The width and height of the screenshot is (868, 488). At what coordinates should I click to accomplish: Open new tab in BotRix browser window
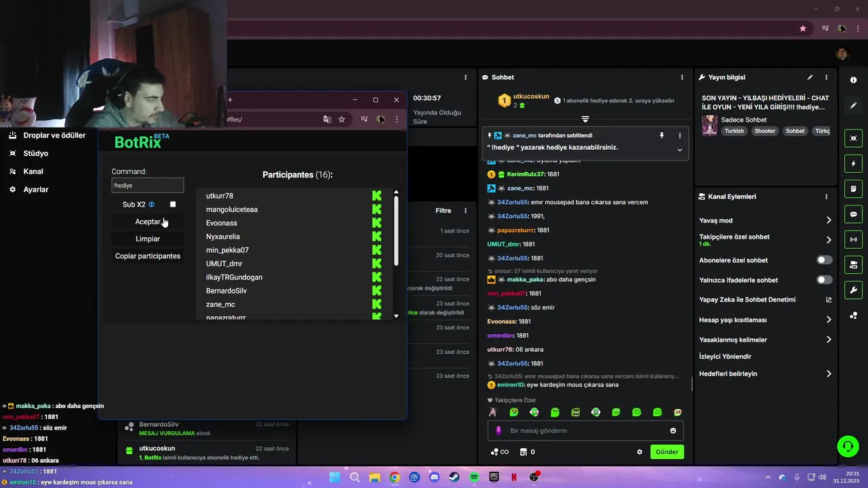230,100
